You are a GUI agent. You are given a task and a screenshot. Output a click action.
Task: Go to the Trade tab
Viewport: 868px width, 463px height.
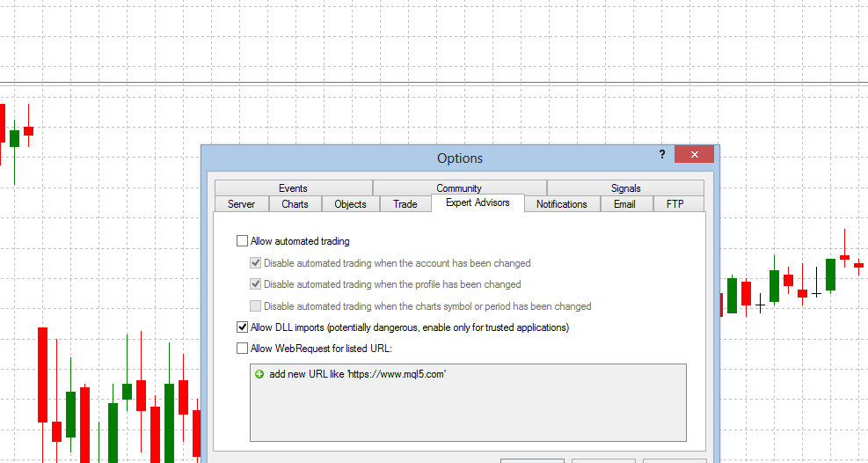click(x=405, y=204)
